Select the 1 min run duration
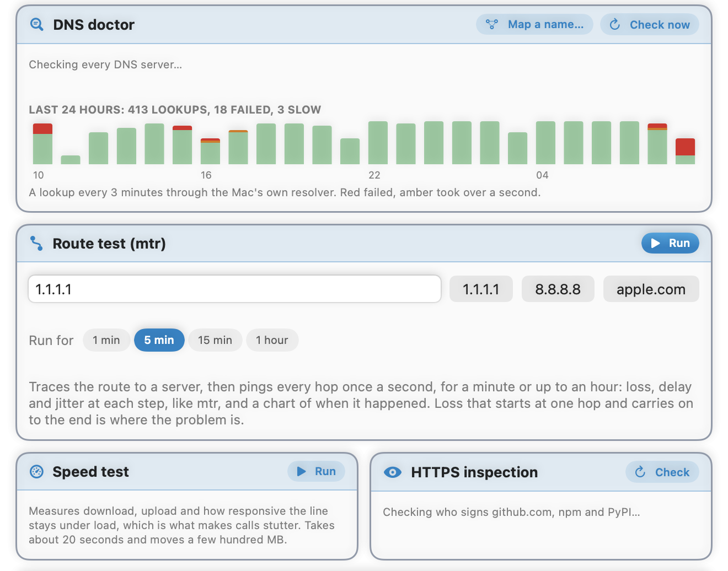This screenshot has width=728, height=571. (106, 340)
